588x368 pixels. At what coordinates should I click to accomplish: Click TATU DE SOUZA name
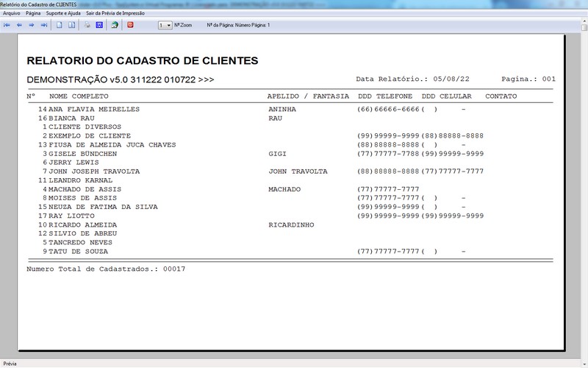[x=79, y=252]
